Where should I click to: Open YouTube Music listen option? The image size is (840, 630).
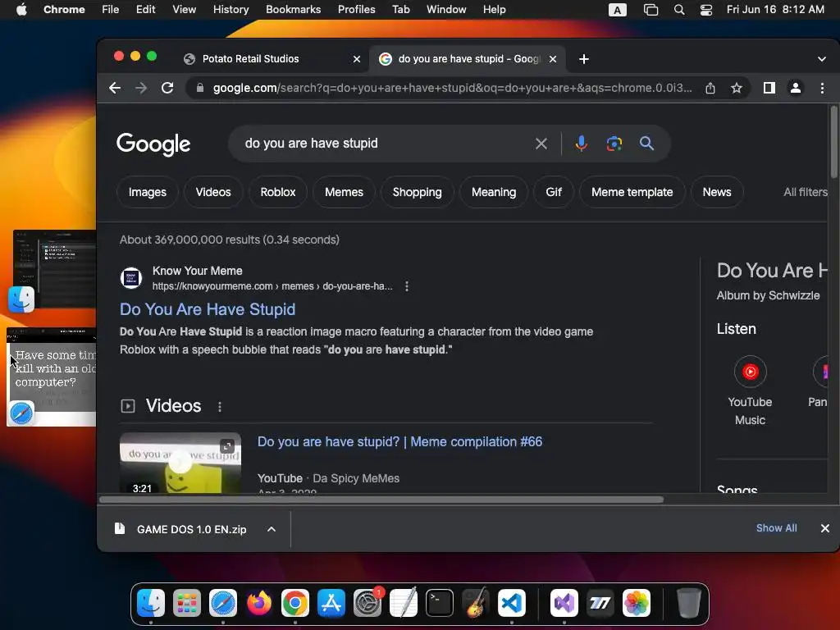[x=750, y=390]
